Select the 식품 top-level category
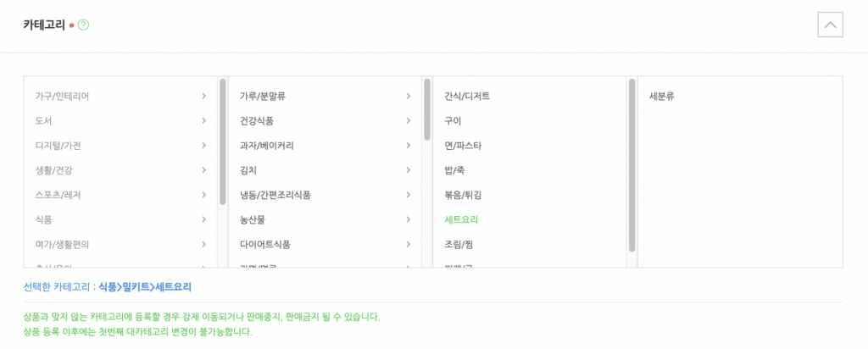This screenshot has height=349, width=868. [x=43, y=219]
